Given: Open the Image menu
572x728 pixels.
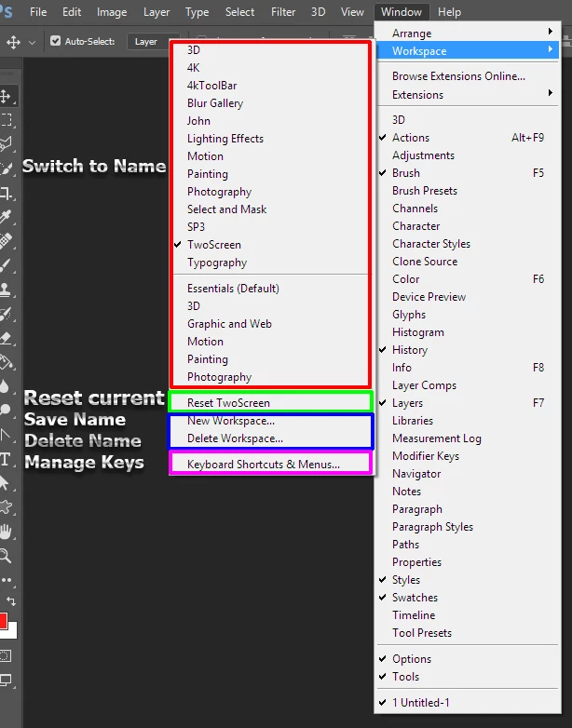Looking at the screenshot, I should (x=112, y=11).
